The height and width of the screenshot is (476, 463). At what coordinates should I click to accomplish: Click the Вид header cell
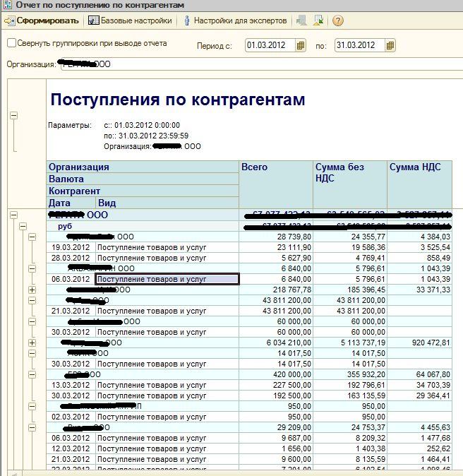167,203
